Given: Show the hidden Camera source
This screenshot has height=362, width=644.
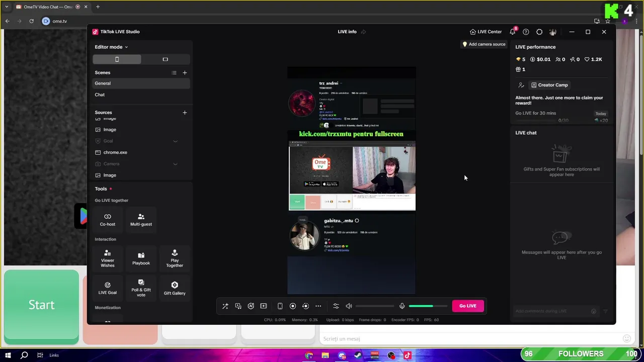Looking at the screenshot, I should 175,164.
